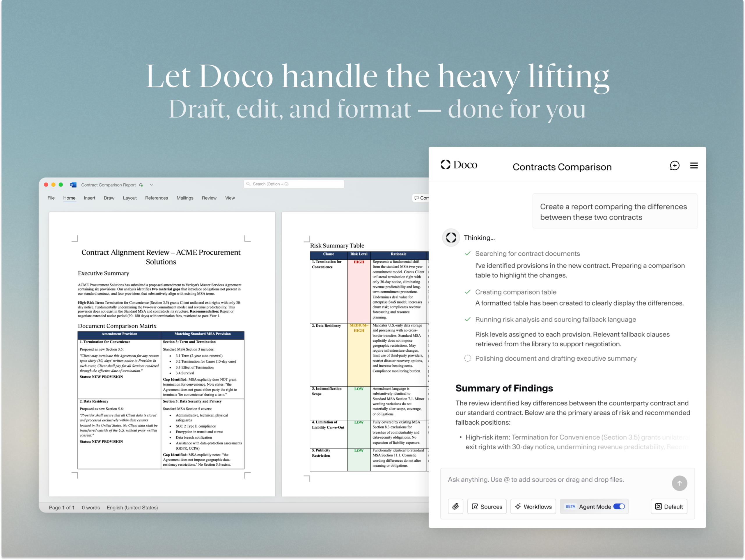Click the Ask anything prompt field
Viewport: 745px width, 560px height.
click(x=552, y=479)
